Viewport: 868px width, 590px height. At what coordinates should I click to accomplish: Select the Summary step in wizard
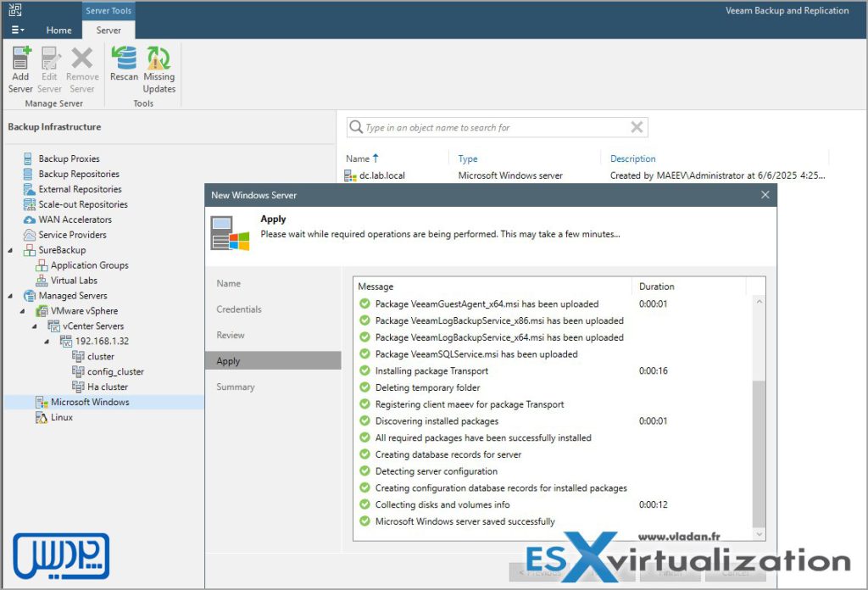(235, 387)
